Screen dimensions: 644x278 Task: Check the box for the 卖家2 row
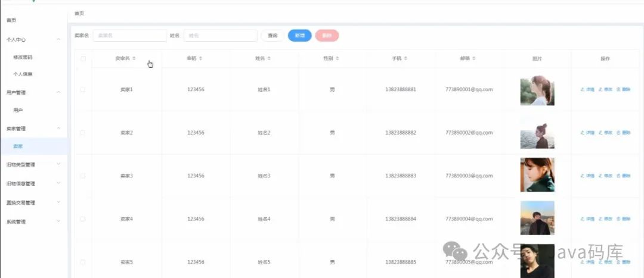[83, 132]
